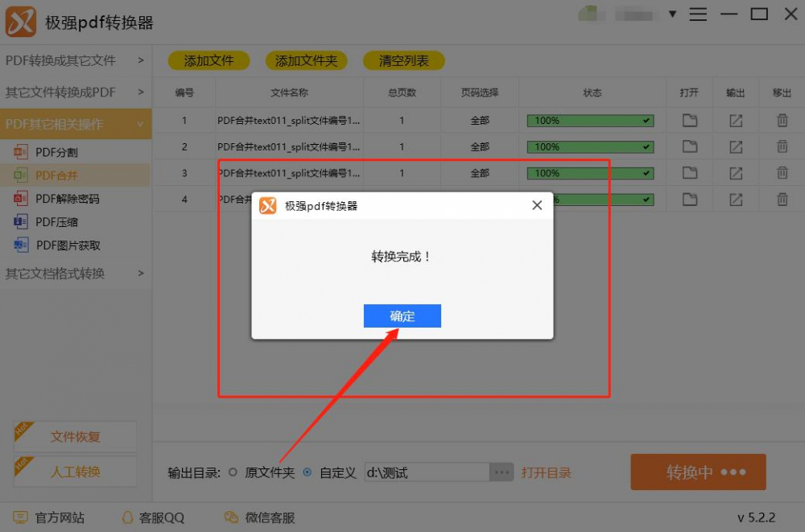Click the row 2 页码选择 全部 cell
805x532 pixels.
480,146
